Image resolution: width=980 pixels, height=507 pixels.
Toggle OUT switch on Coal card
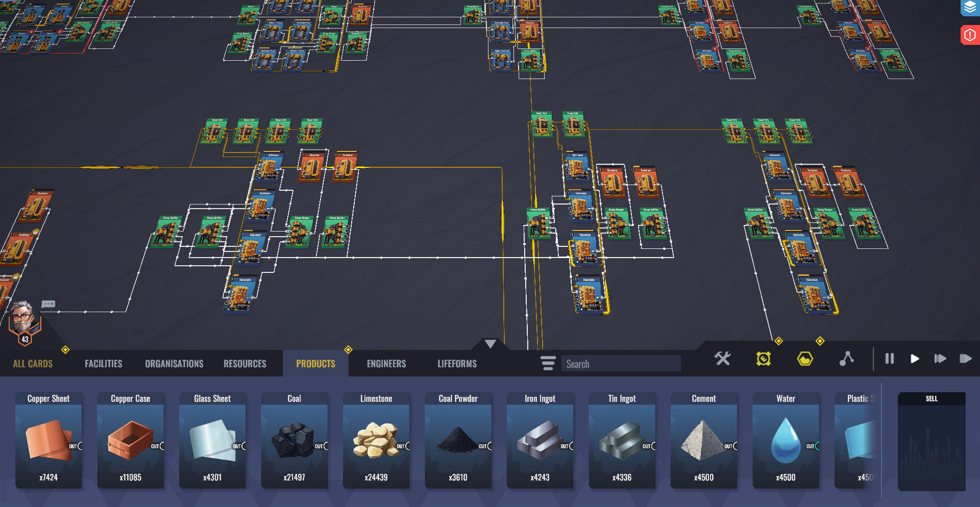tap(322, 446)
